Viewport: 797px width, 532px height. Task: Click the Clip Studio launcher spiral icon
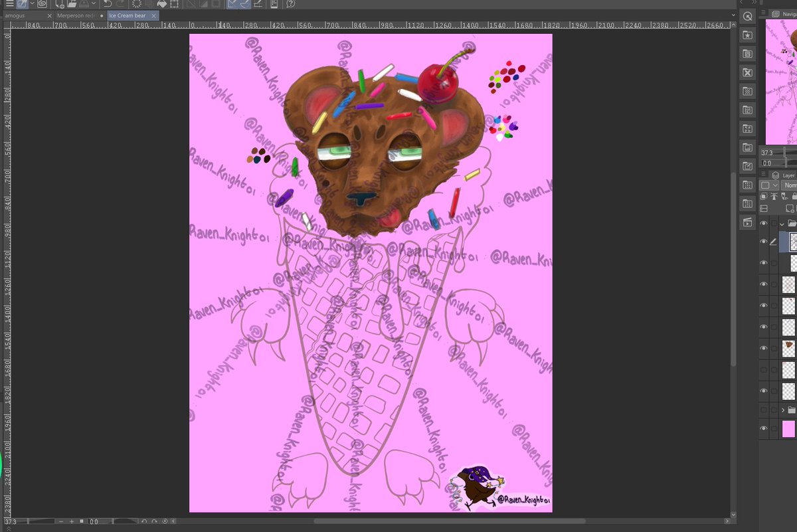point(41,4)
